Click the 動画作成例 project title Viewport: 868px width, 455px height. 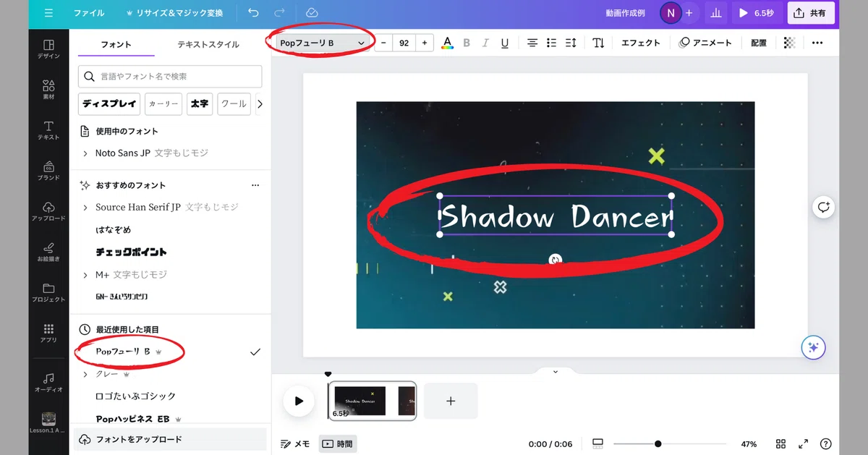pos(625,13)
